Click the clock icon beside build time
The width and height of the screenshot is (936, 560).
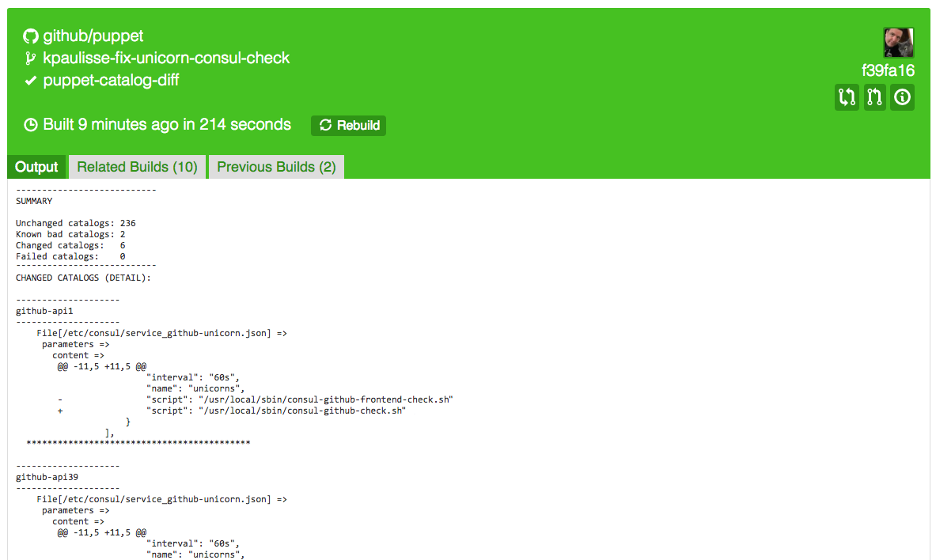click(31, 125)
